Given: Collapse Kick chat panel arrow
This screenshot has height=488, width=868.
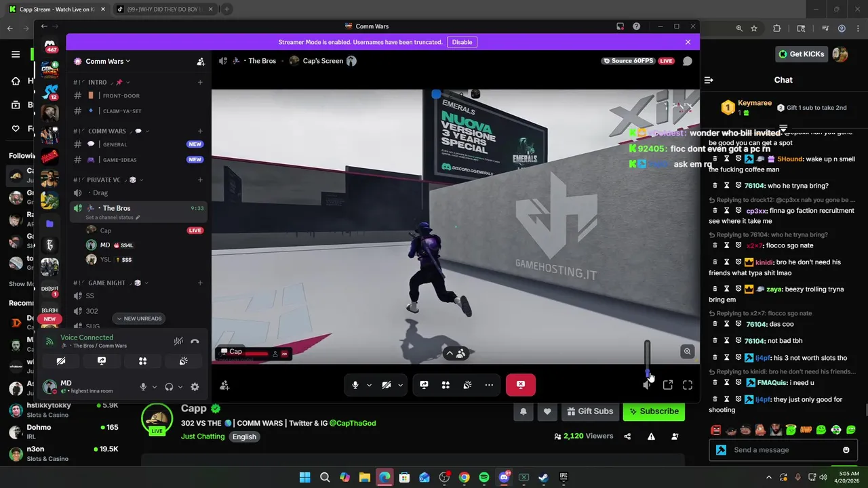Looking at the screenshot, I should tap(709, 80).
